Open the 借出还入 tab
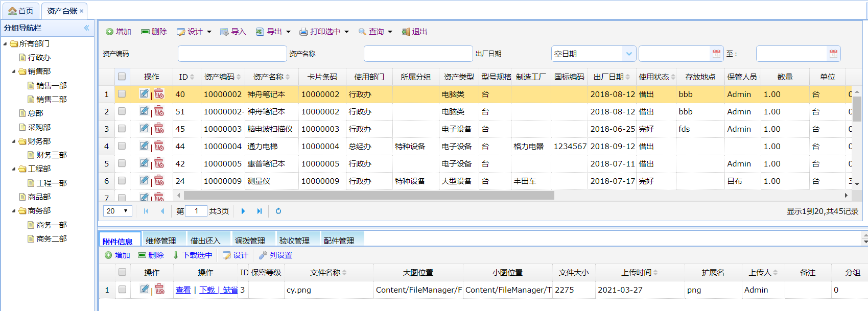868x311 pixels. (205, 241)
